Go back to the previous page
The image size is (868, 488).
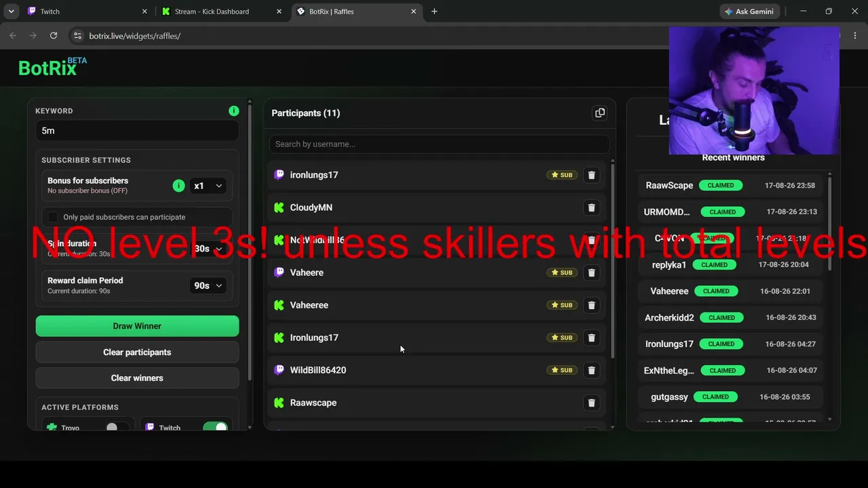point(13,36)
